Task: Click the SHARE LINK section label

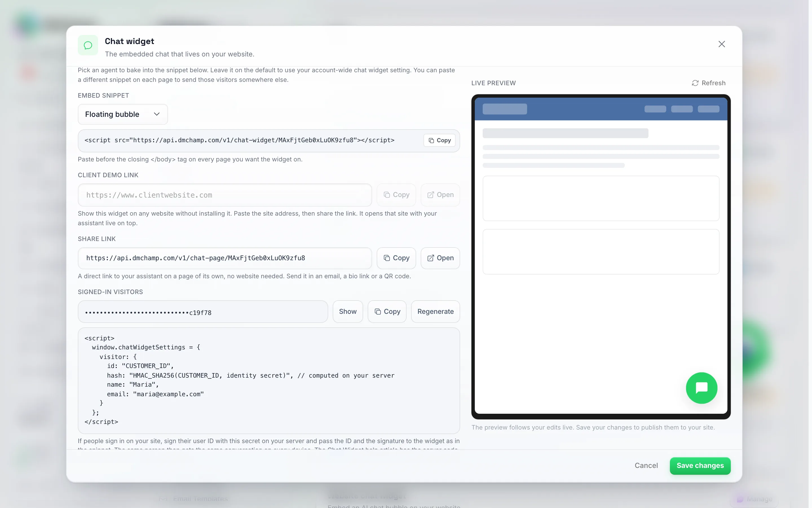Action: tap(97, 239)
